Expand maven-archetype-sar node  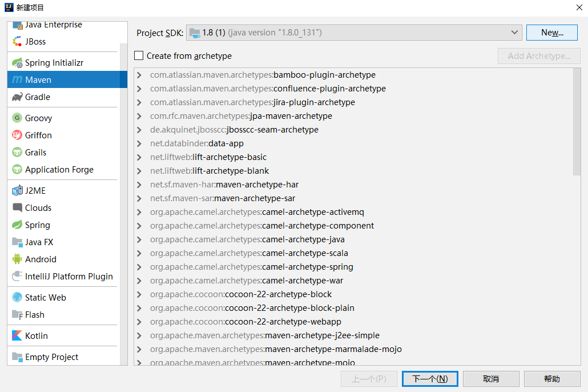click(x=139, y=198)
